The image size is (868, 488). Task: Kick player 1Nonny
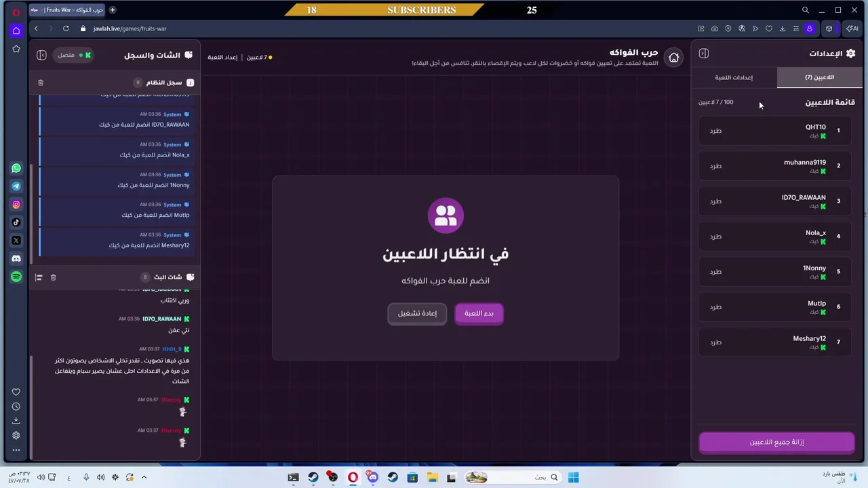pos(715,272)
